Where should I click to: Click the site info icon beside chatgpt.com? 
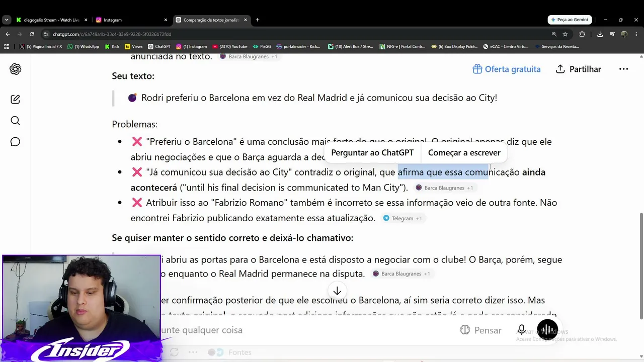click(46, 34)
